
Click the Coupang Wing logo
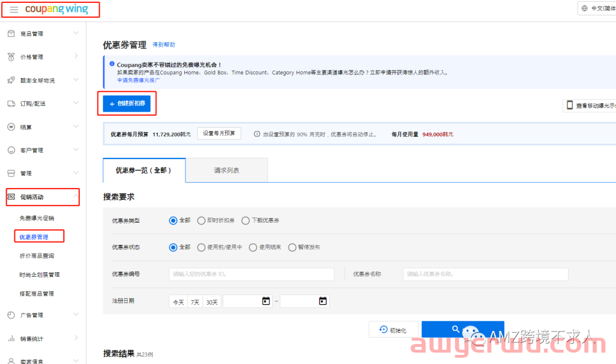click(x=56, y=9)
